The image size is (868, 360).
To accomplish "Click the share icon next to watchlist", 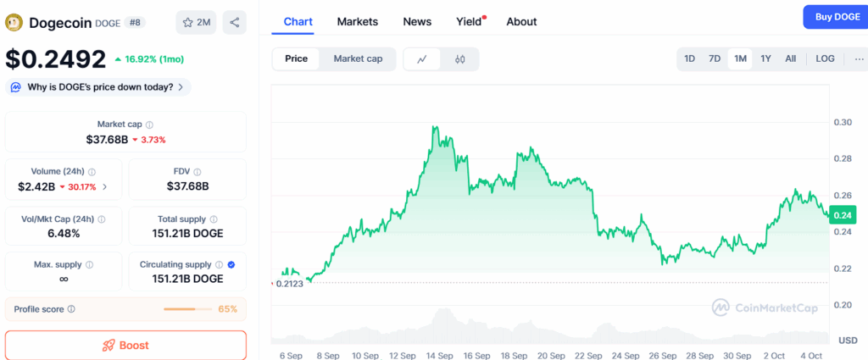I will click(234, 22).
